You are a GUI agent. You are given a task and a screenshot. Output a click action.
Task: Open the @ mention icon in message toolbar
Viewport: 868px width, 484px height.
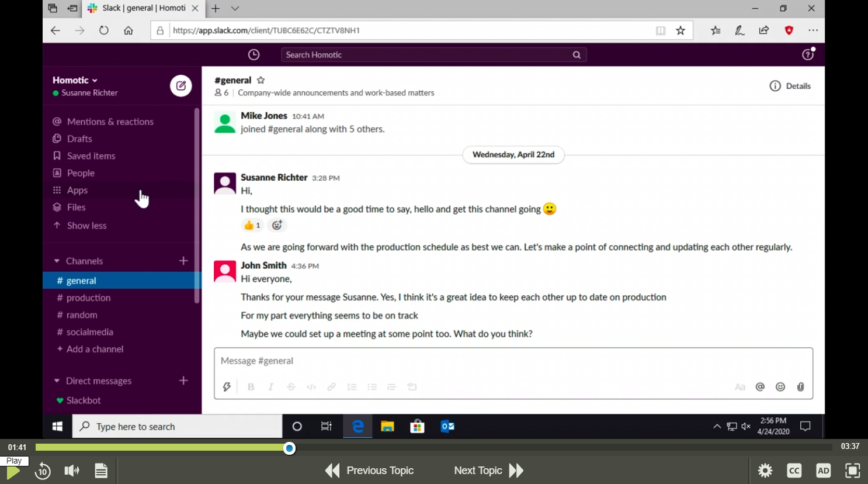[760, 386]
